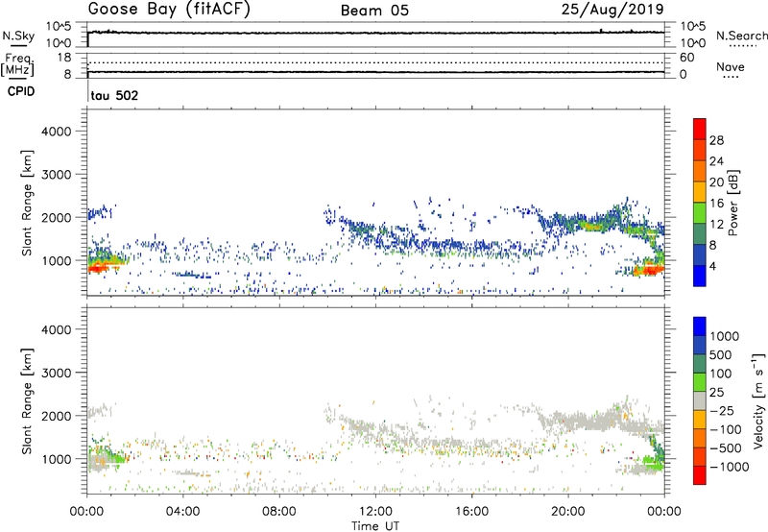Click yellow Power segment between 16 and 20
Viewport: 768px width, 532px height.
pyautogui.click(x=700, y=191)
